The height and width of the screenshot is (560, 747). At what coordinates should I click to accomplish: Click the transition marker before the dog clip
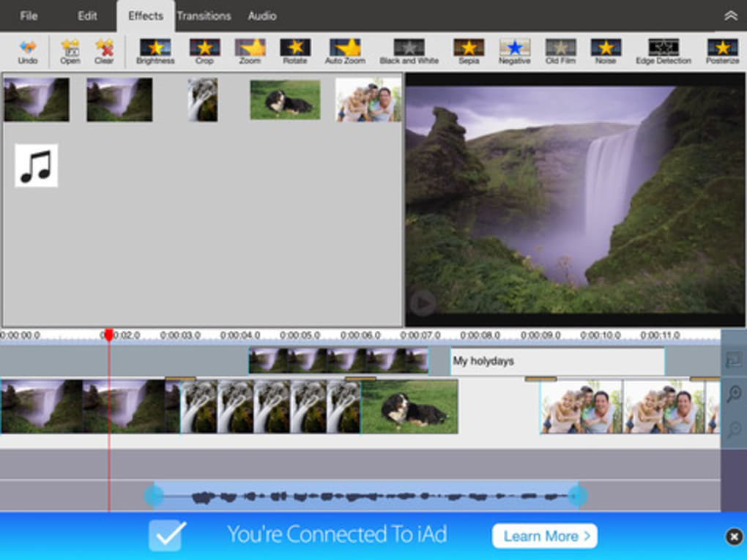point(360,378)
